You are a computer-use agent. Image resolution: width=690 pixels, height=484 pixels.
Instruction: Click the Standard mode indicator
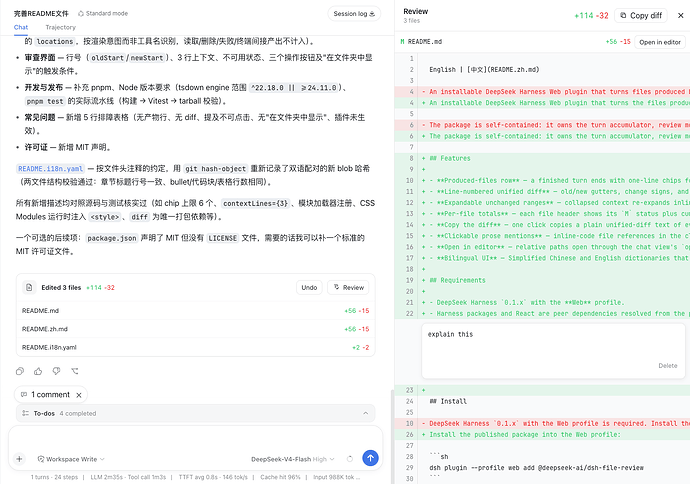pos(103,14)
